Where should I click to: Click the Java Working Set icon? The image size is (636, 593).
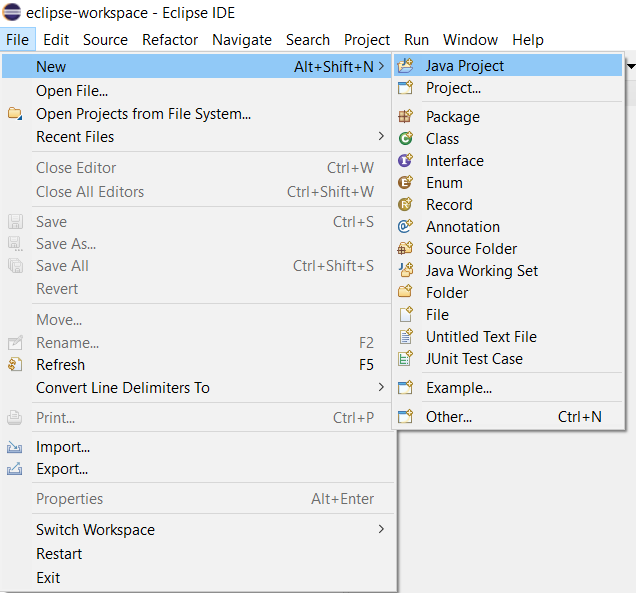pyautogui.click(x=405, y=271)
